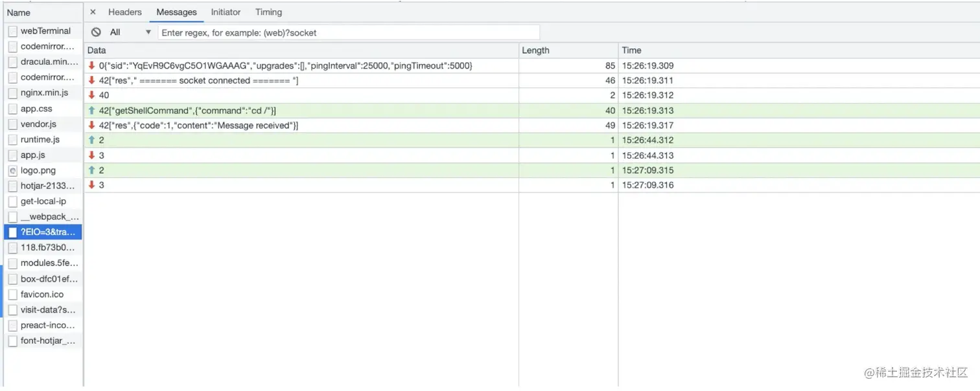
Task: Close the request details panel
Action: [x=93, y=12]
